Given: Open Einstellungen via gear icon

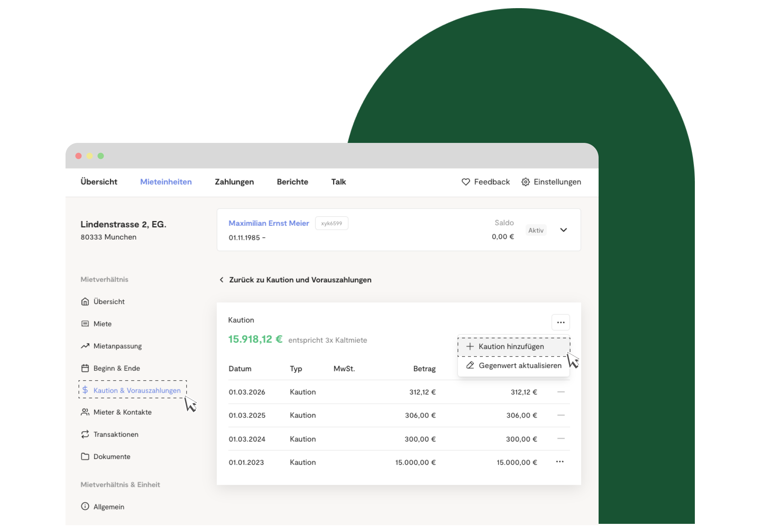Looking at the screenshot, I should (525, 182).
